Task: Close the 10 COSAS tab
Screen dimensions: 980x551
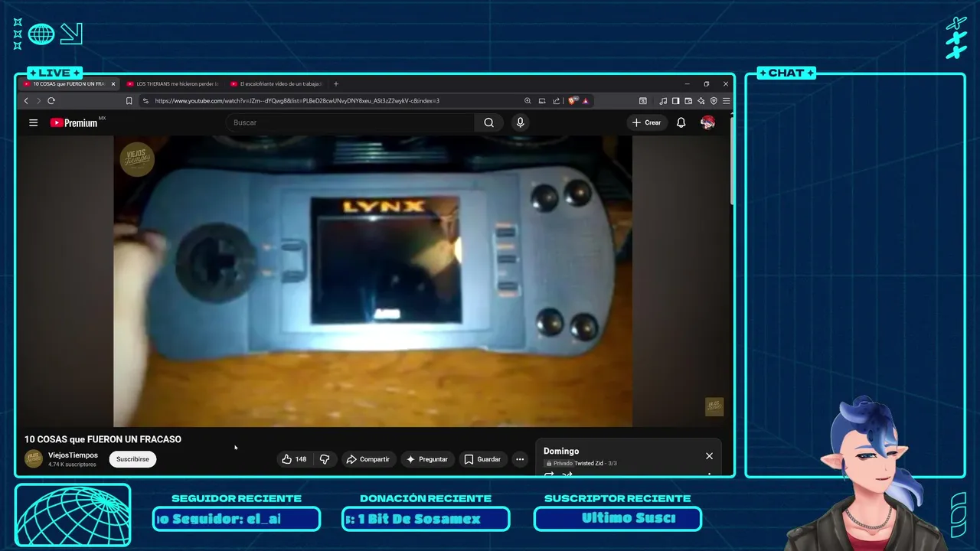Action: coord(113,83)
